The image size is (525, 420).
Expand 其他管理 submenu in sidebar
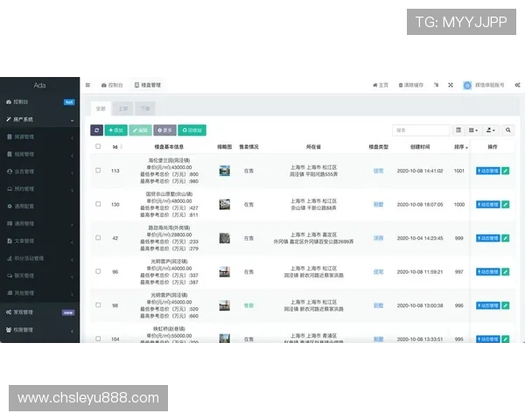[x=40, y=293]
